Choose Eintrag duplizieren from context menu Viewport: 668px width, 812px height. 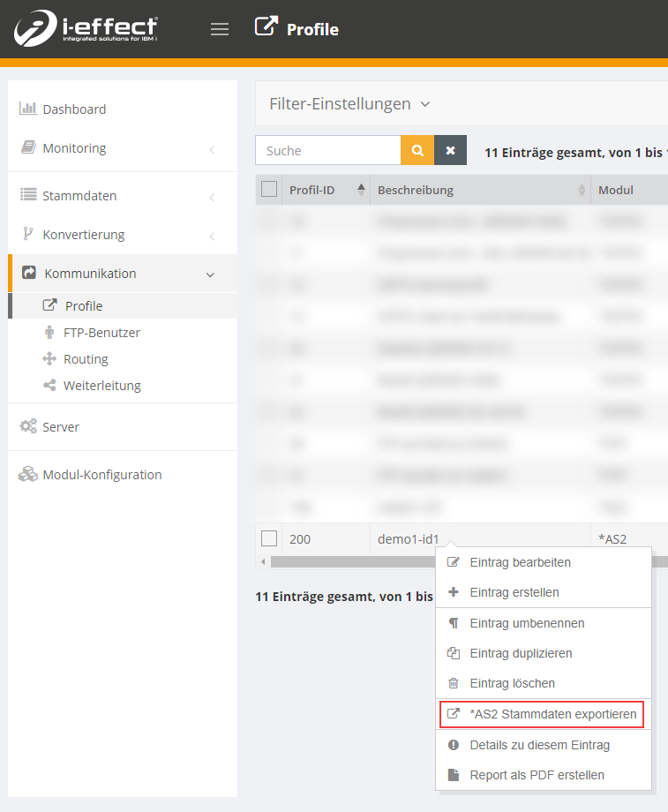521,653
